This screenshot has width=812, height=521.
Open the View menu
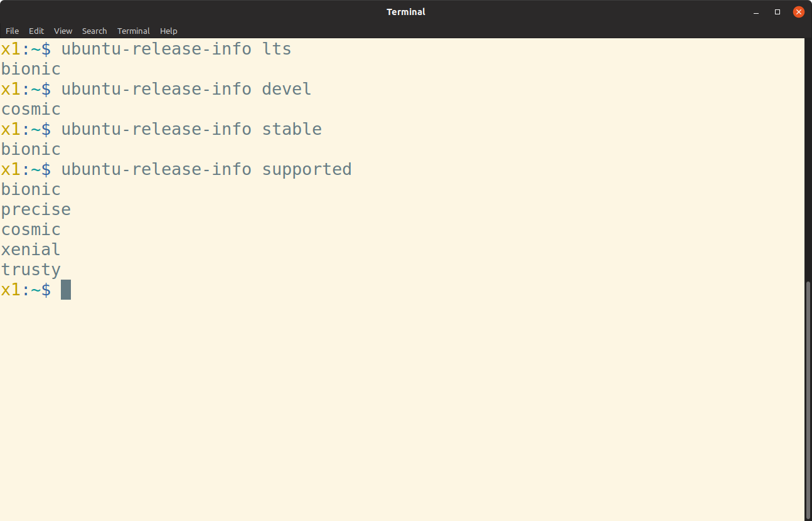click(x=63, y=31)
